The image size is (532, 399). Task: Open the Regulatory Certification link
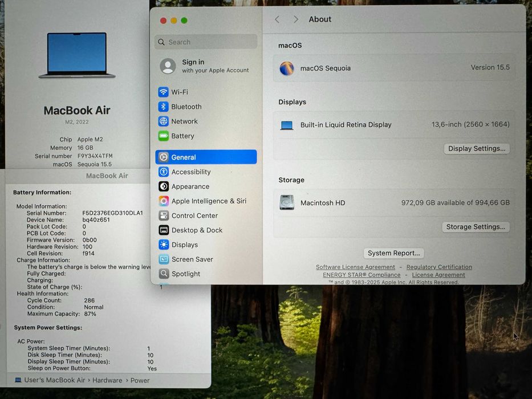pos(439,267)
